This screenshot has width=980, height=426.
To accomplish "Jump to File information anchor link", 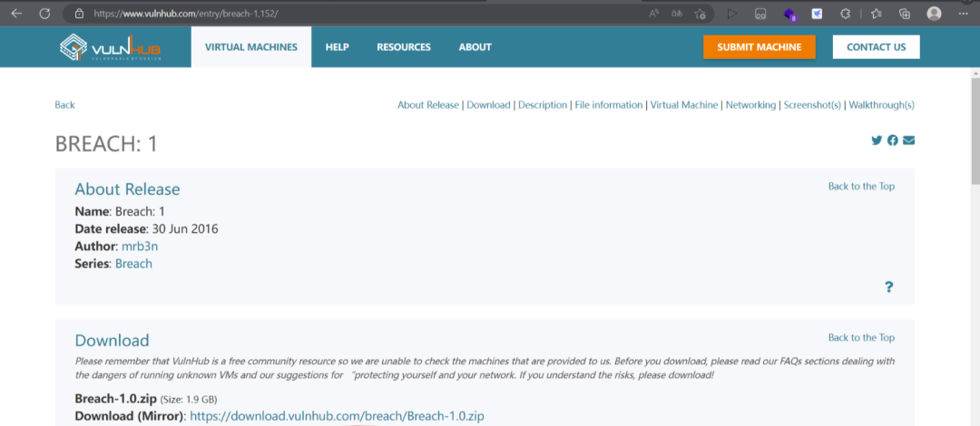I will tap(609, 105).
